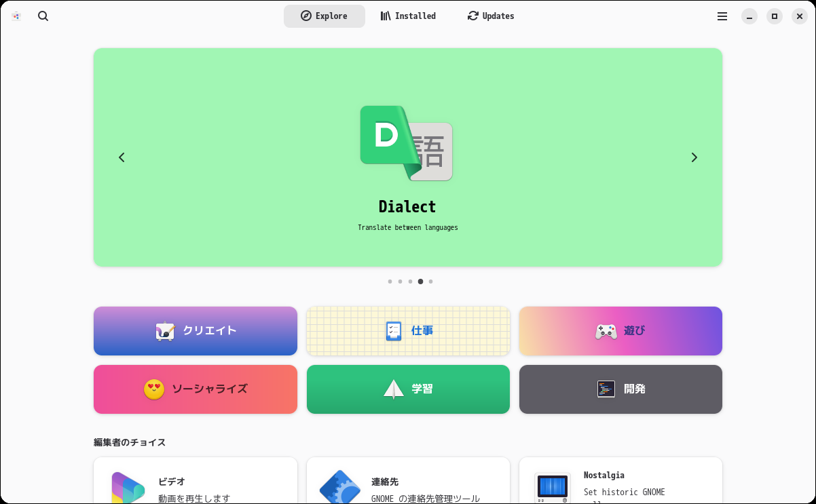Jump to the second carousel page dot
The height and width of the screenshot is (504, 816).
pos(400,281)
